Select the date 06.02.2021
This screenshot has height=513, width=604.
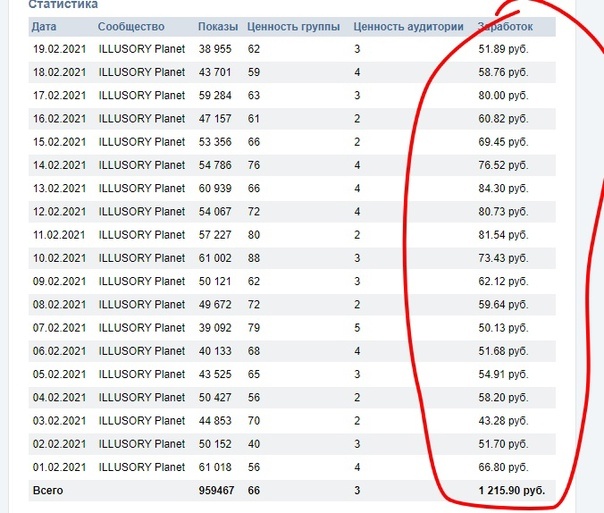pos(59,351)
